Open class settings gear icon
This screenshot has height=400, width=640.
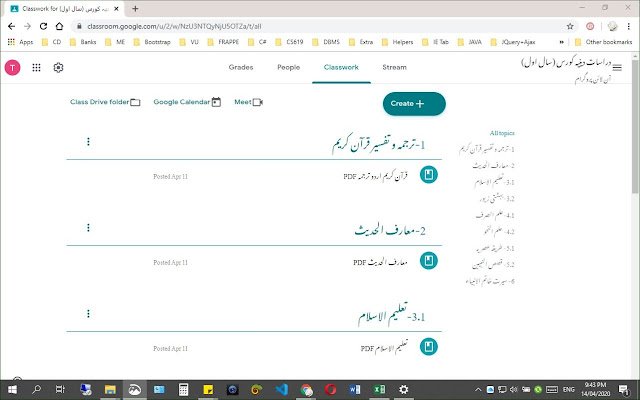click(58, 67)
